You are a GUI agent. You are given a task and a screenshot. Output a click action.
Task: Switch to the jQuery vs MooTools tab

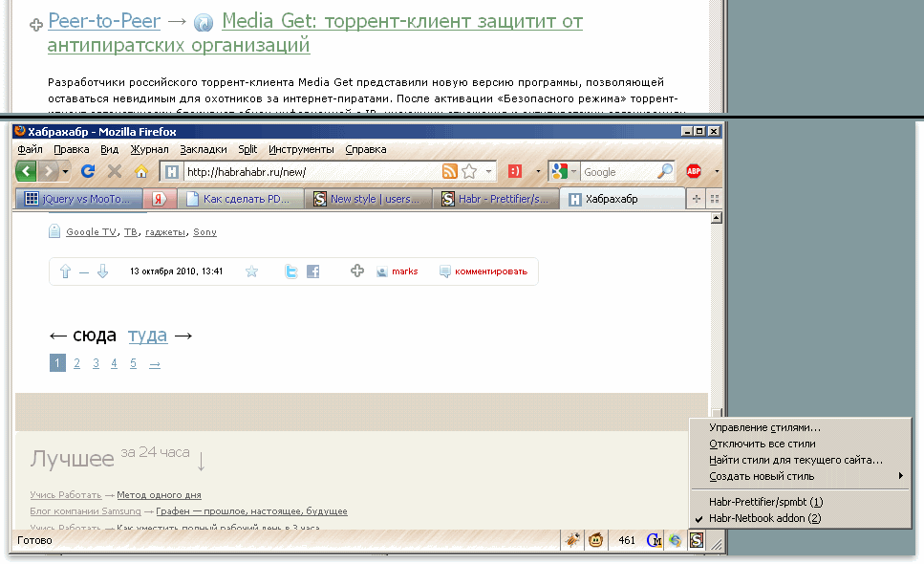pos(79,199)
